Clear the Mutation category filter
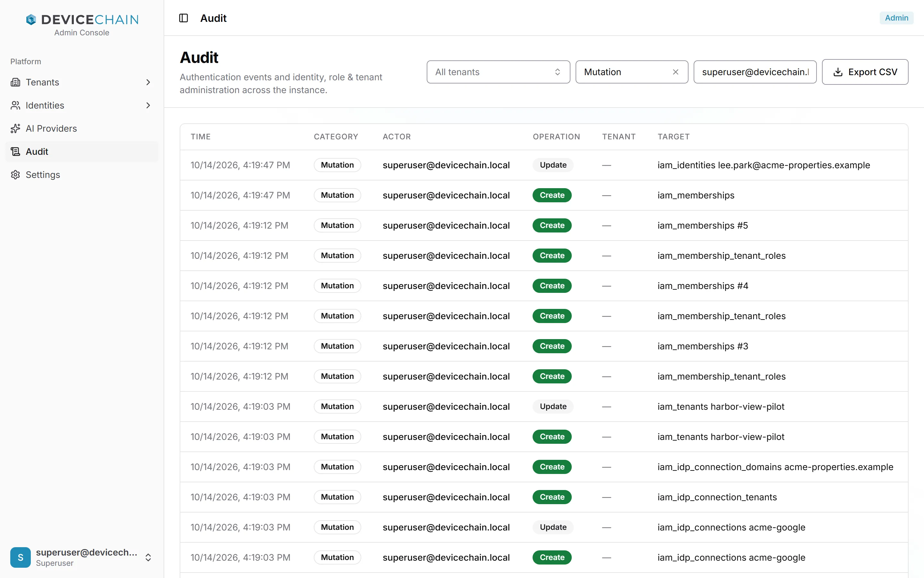 [x=675, y=72]
